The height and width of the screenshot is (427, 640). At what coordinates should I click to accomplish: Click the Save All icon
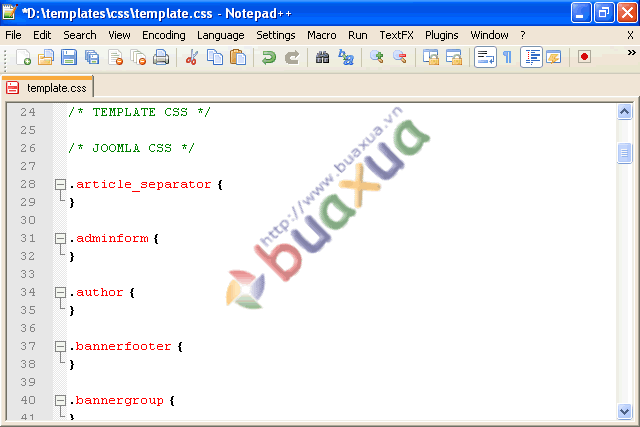coord(92,57)
